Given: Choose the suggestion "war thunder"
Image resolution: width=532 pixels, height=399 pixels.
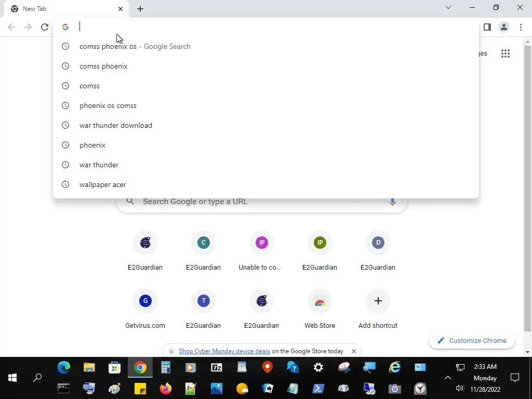Looking at the screenshot, I should click(266, 165).
